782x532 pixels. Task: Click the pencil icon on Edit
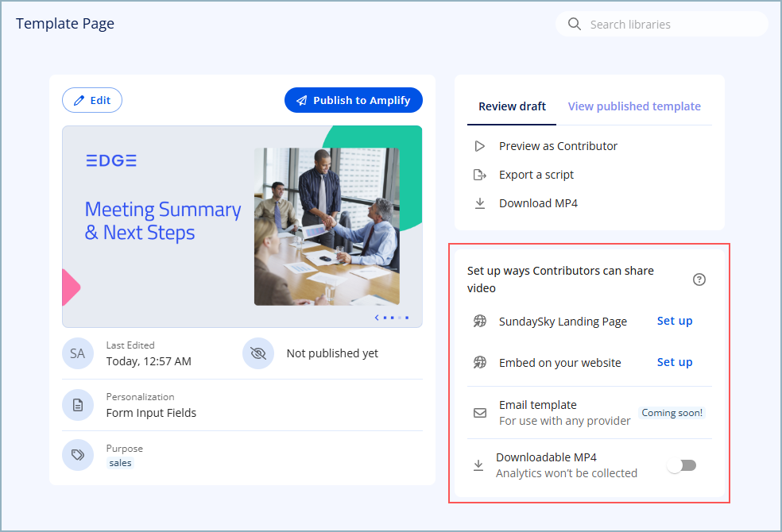coord(79,101)
